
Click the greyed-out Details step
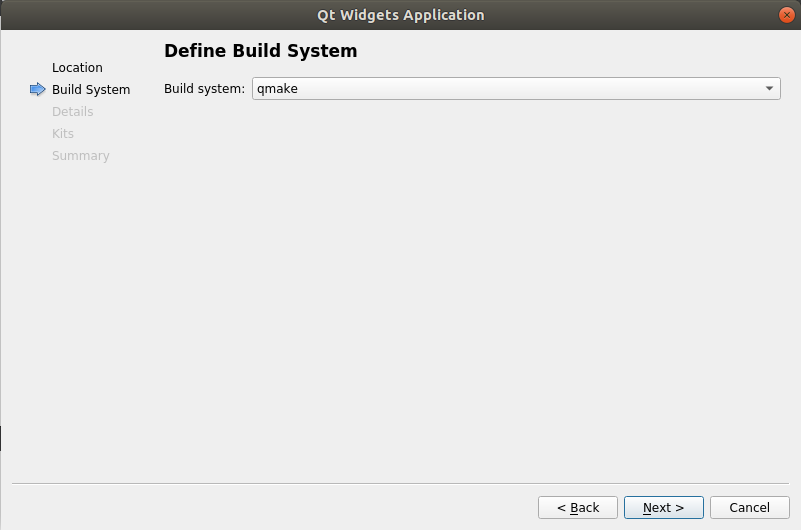point(72,112)
